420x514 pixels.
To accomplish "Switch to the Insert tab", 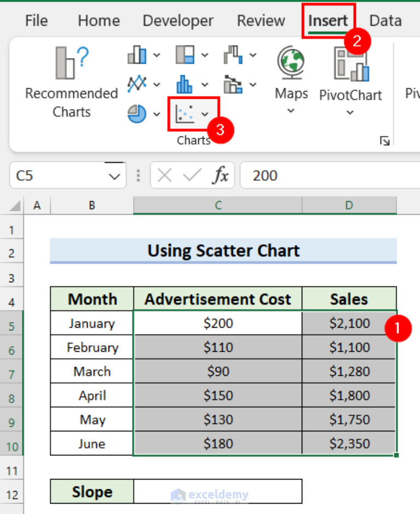I will (x=328, y=21).
